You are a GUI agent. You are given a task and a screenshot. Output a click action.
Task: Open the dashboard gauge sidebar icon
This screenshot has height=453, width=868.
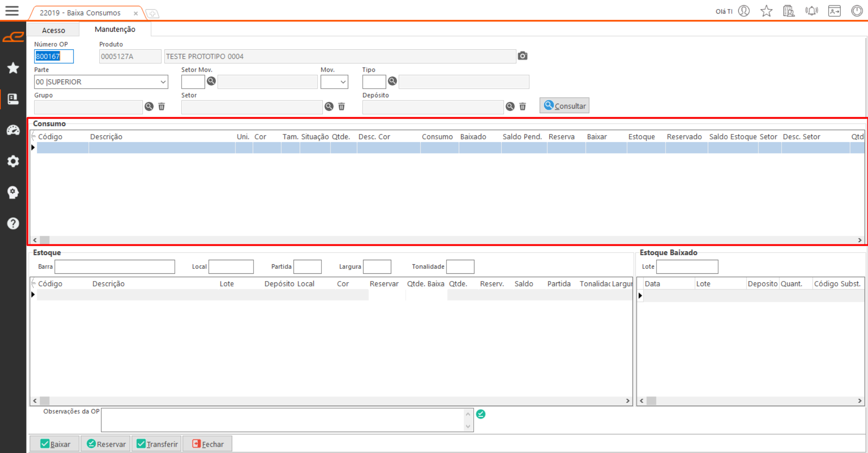click(13, 130)
